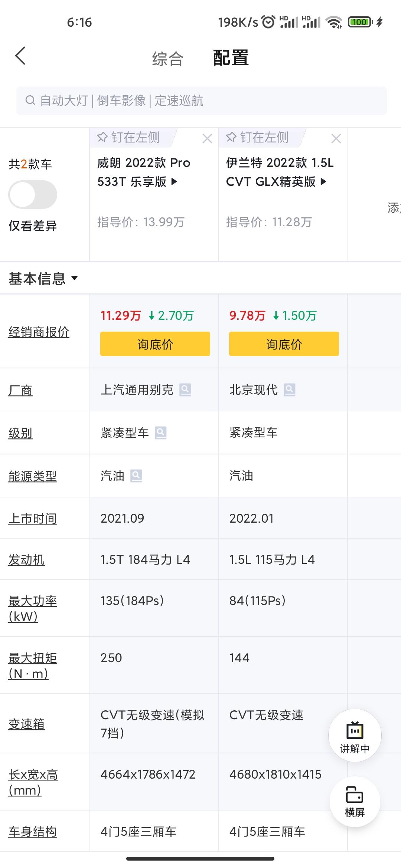This screenshot has width=401, height=868.
Task: Select 4680x1810x1415 dimension cell
Action: [283, 782]
